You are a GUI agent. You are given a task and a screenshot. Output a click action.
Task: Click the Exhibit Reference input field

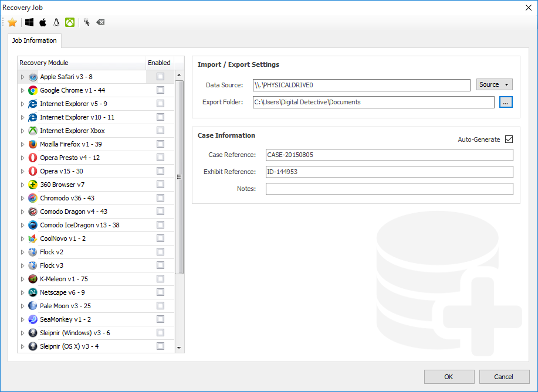(x=390, y=172)
